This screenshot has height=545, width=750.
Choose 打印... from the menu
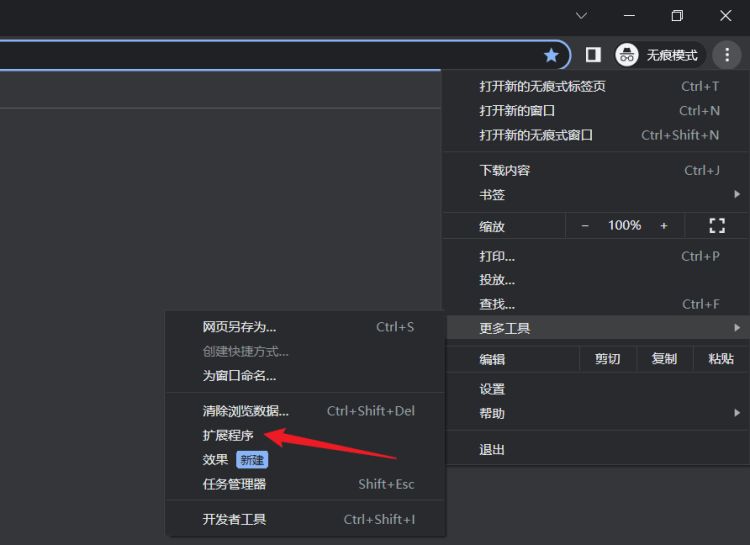[596, 256]
